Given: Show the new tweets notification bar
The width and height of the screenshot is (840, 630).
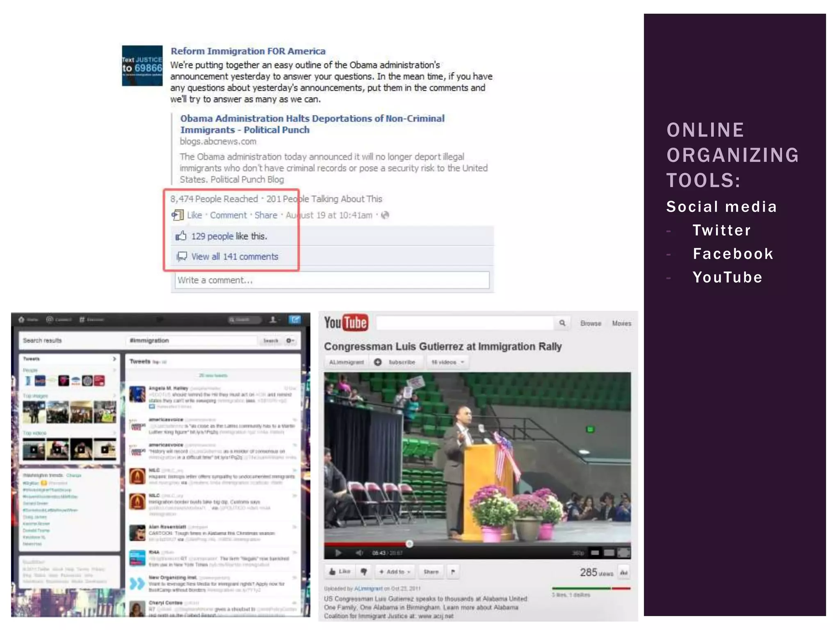Looking at the screenshot, I should coord(213,375).
